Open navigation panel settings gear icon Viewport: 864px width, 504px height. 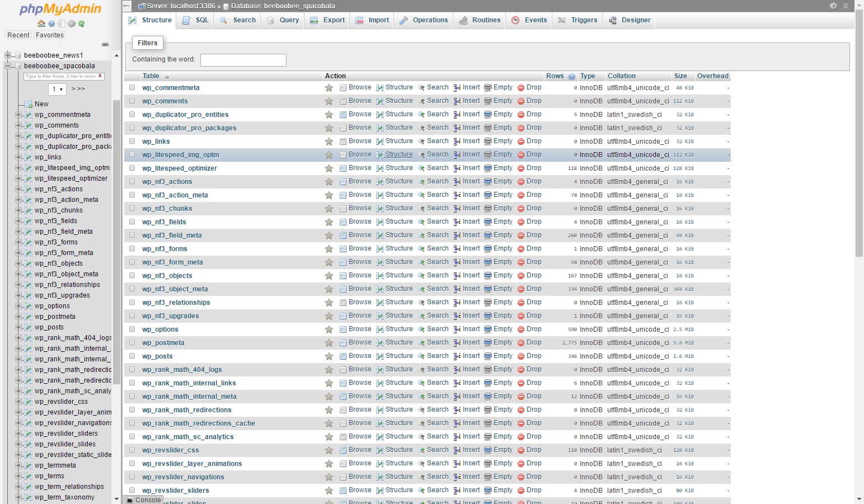72,23
